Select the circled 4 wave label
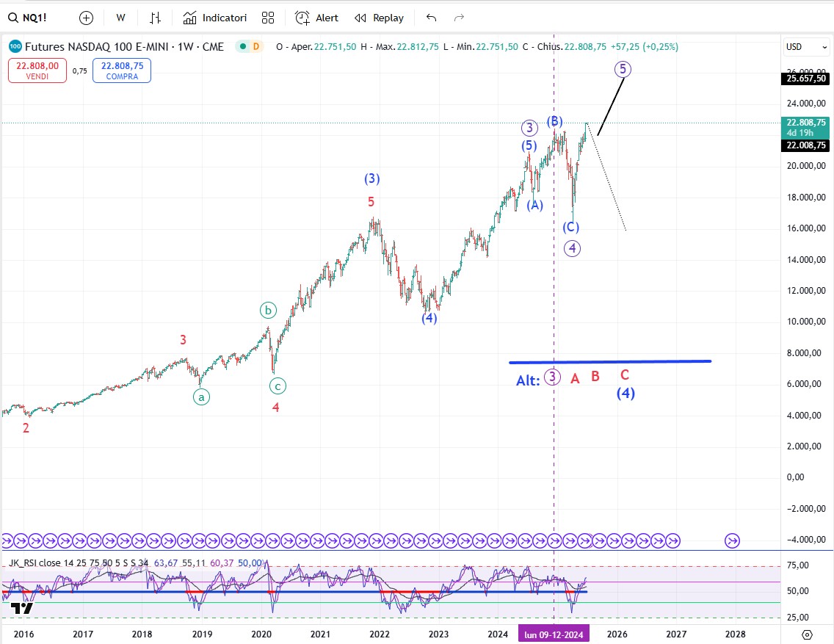 572,248
